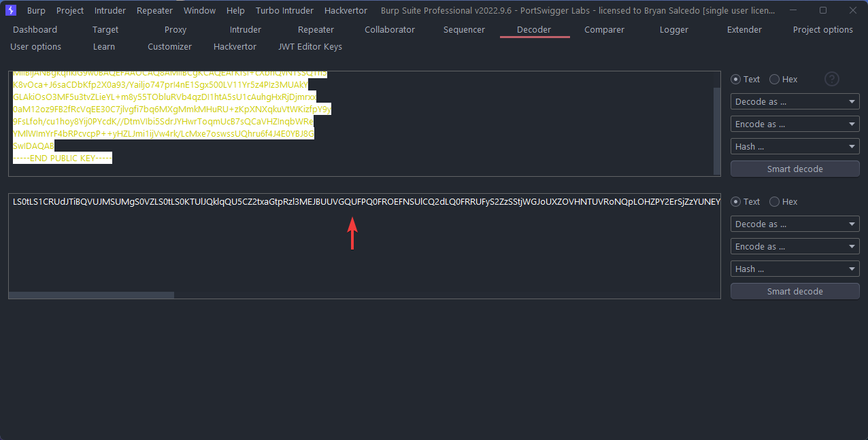This screenshot has height=440, width=868.
Task: Expand the top 'Decode as ...' dropdown
Action: [x=795, y=102]
